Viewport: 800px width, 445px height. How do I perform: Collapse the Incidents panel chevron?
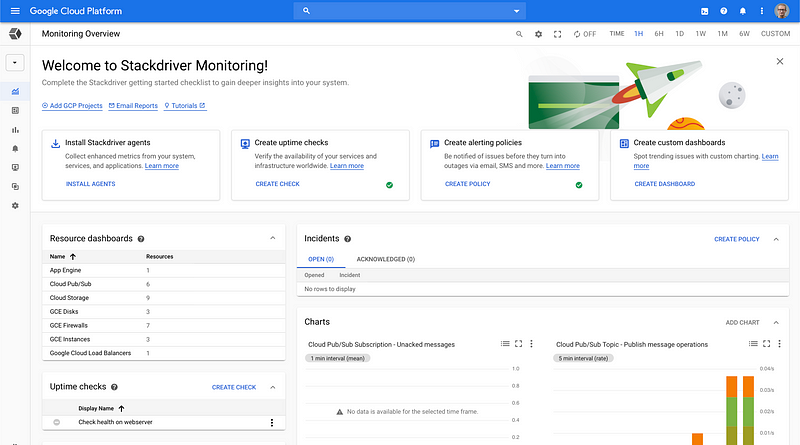776,239
